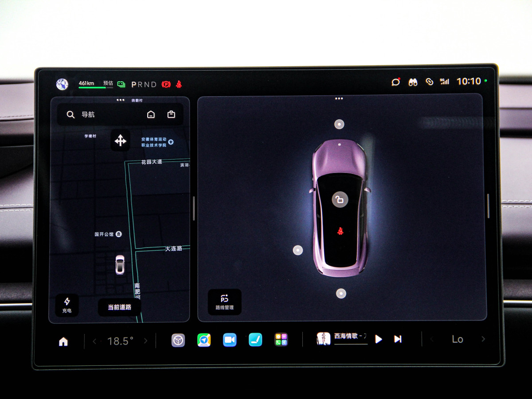Image resolution: width=532 pixels, height=399 pixels.
Task: Raise temperature with arrow right of 18.5°
Action: (x=145, y=341)
